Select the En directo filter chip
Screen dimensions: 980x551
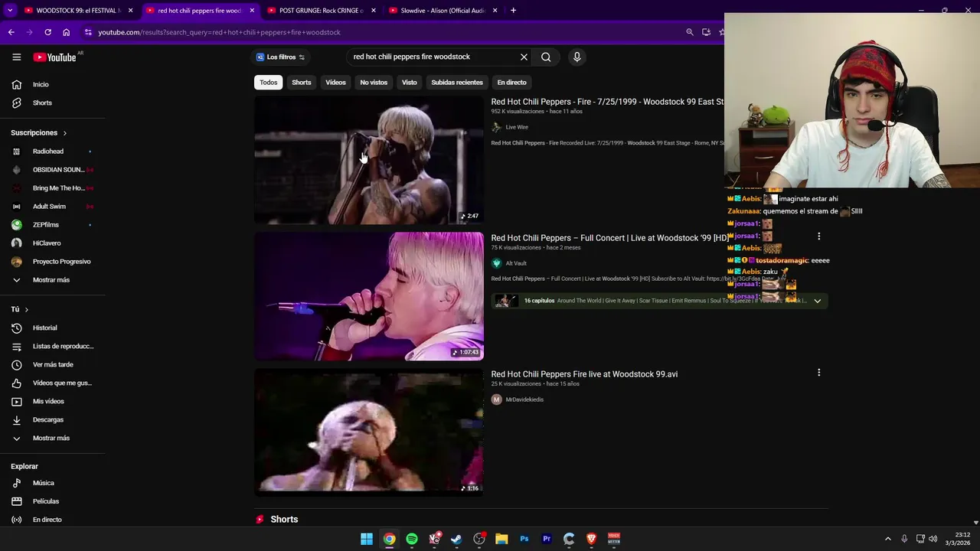pos(511,82)
